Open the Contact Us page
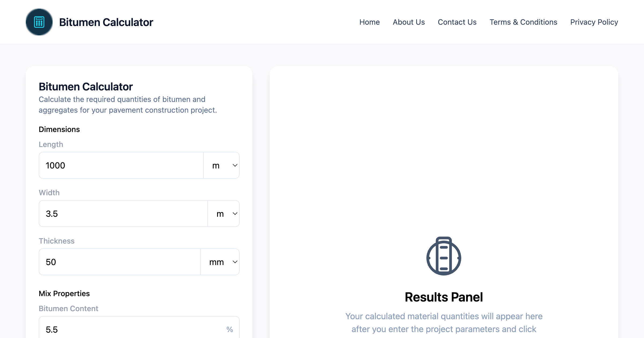Image resolution: width=644 pixels, height=338 pixels. [457, 22]
